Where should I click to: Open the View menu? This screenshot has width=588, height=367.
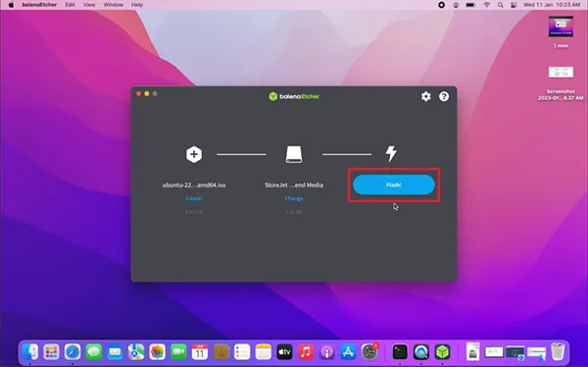(89, 5)
